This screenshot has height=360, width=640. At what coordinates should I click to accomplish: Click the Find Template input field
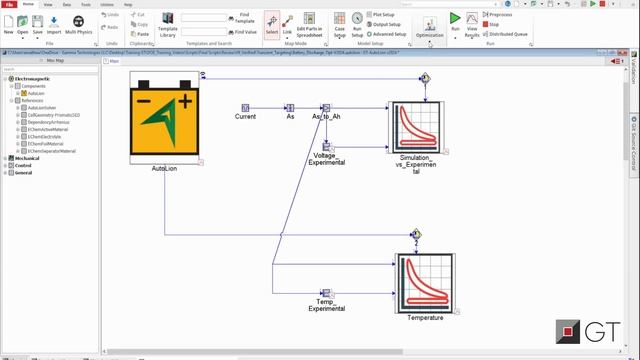point(204,18)
